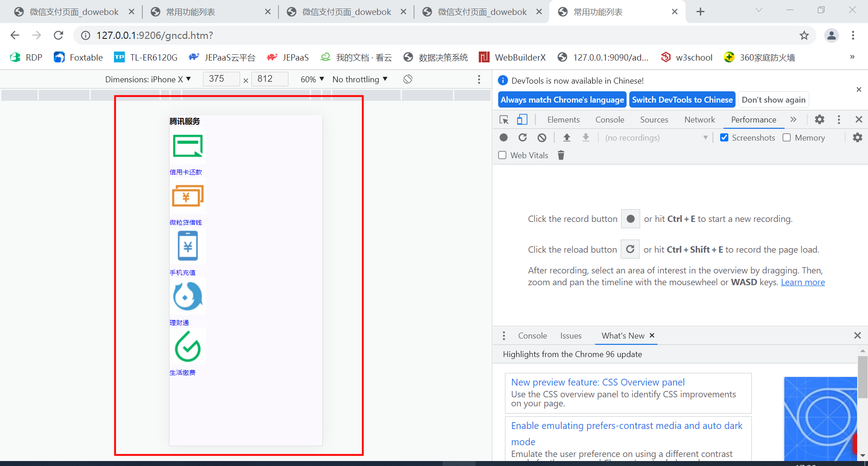
Task: Open the 60% zoom dropdown
Action: click(312, 79)
